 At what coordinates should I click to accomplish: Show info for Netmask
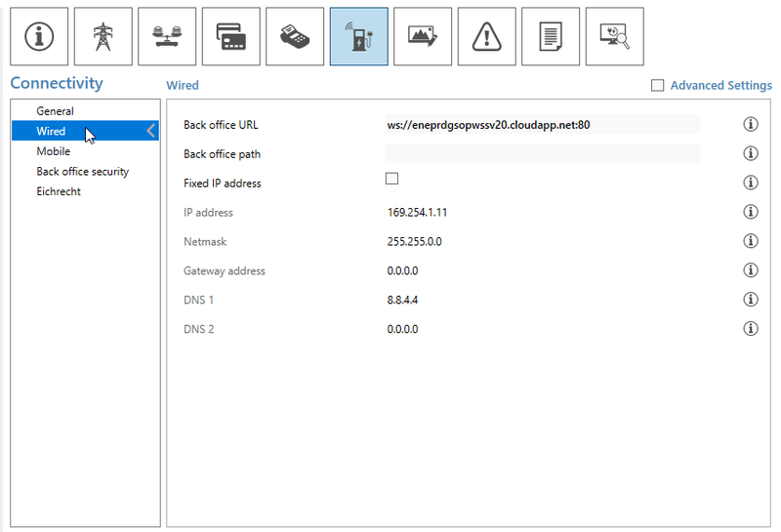pyautogui.click(x=751, y=241)
